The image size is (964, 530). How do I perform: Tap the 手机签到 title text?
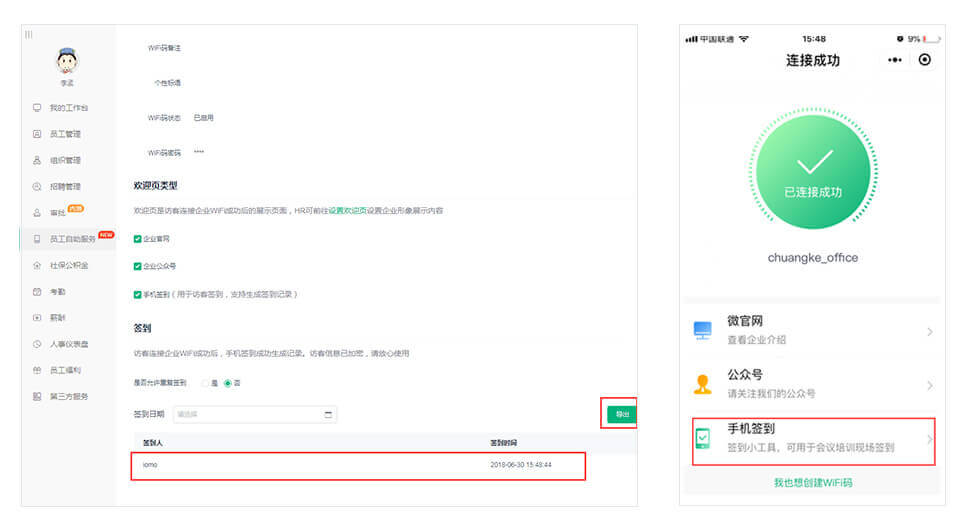point(751,429)
